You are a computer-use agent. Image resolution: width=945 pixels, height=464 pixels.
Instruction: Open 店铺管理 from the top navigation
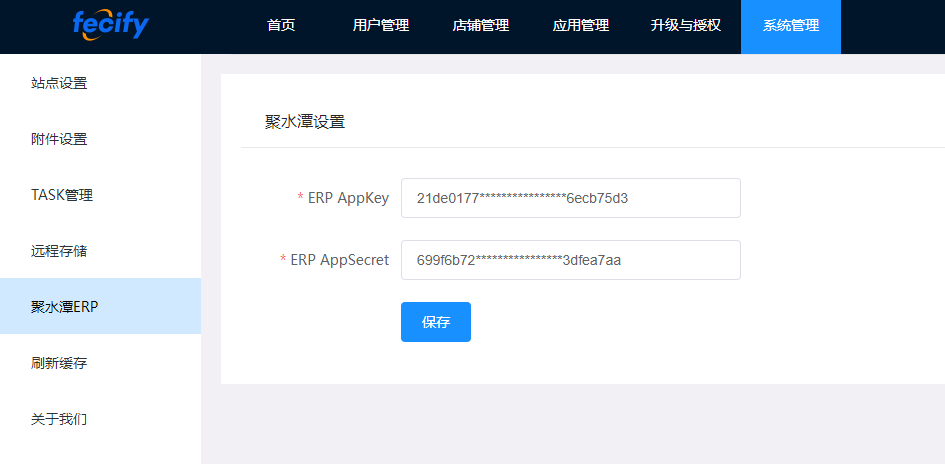click(x=481, y=26)
